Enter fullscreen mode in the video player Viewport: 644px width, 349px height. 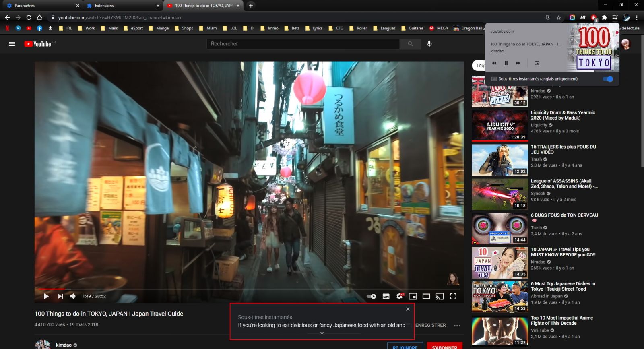point(453,296)
